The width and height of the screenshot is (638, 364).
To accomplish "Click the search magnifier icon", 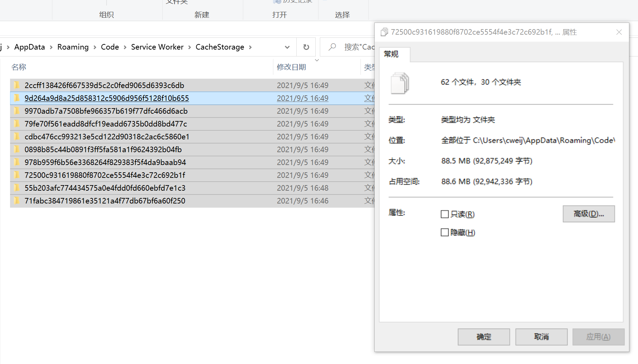I will pos(332,47).
